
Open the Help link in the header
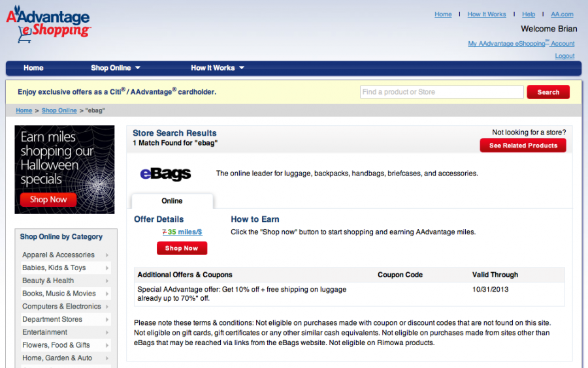[x=529, y=14]
